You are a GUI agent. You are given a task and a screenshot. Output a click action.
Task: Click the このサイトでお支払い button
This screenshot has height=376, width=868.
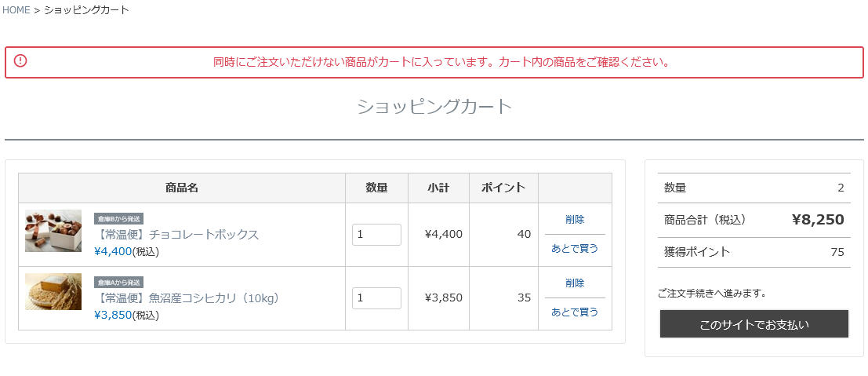[x=754, y=324]
